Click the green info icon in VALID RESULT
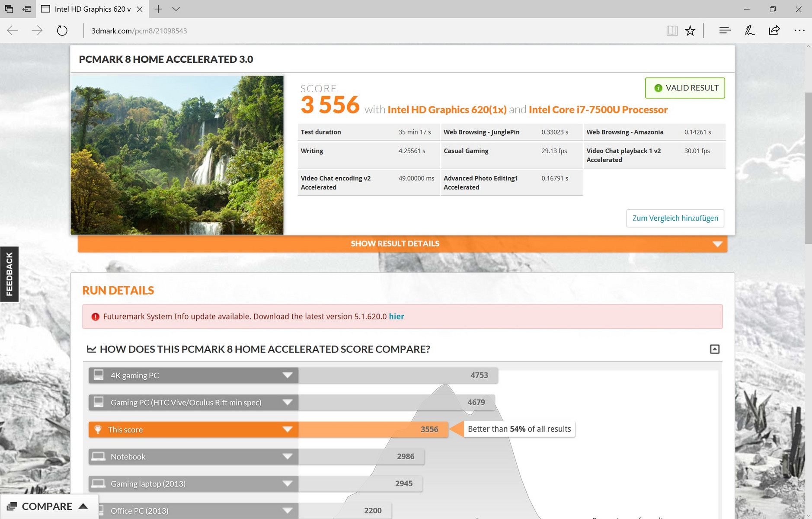This screenshot has height=519, width=812. [x=658, y=88]
